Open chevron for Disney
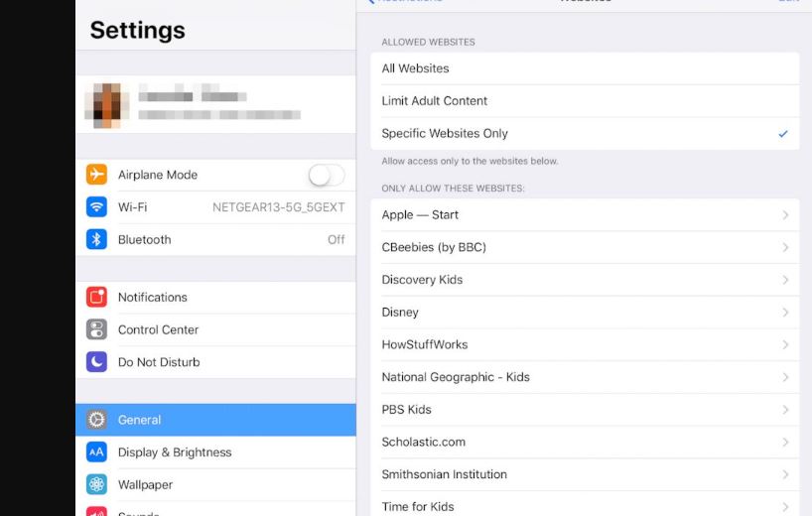This screenshot has height=516, width=812. tap(785, 313)
